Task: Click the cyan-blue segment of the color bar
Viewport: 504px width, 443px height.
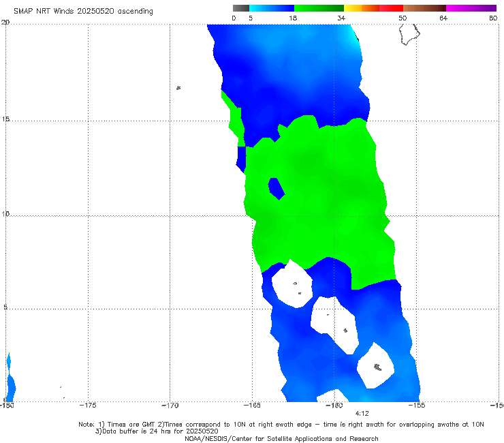Action: [272, 8]
